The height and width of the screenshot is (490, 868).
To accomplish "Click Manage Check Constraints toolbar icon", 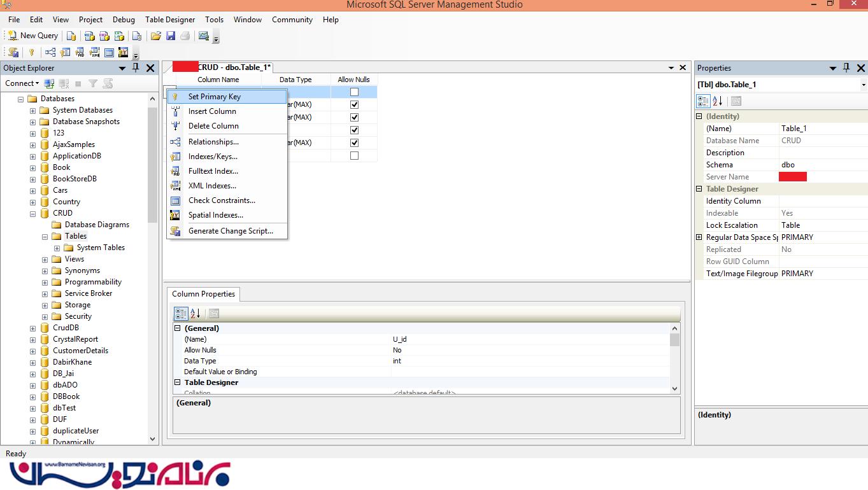I will (x=109, y=52).
